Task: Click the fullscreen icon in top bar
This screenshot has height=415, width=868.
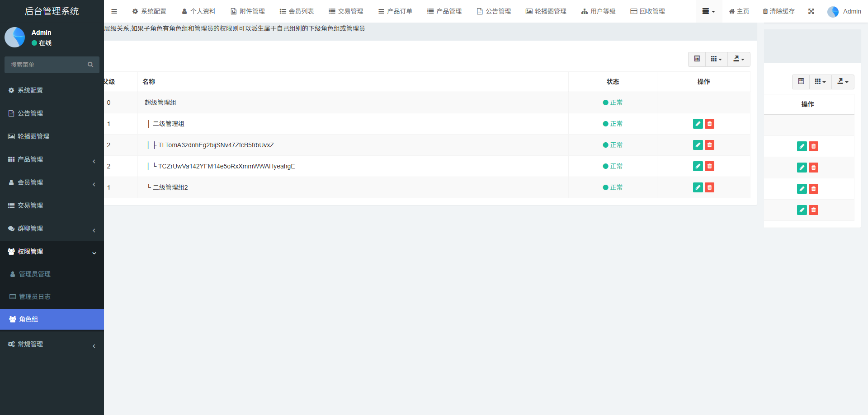Action: [x=811, y=11]
